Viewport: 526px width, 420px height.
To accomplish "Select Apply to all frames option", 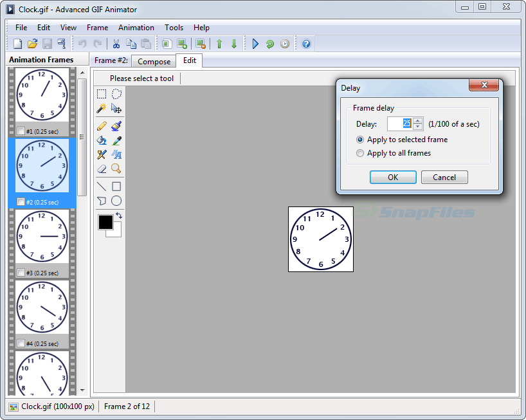I will [394, 153].
